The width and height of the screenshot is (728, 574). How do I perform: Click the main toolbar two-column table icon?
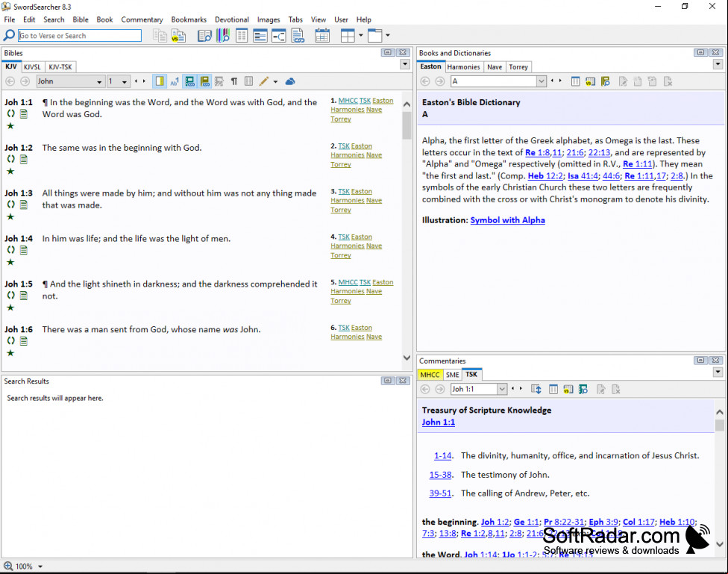242,35
